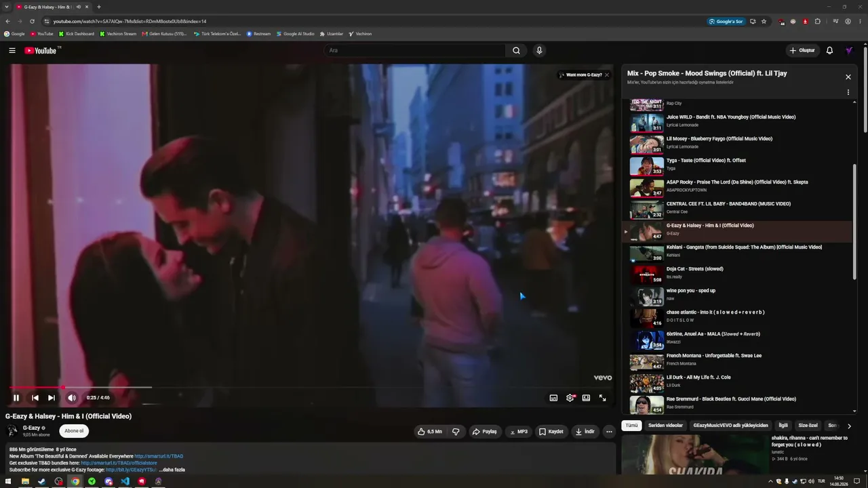Show more filter chips with right arrow
The width and height of the screenshot is (868, 488).
point(849,426)
